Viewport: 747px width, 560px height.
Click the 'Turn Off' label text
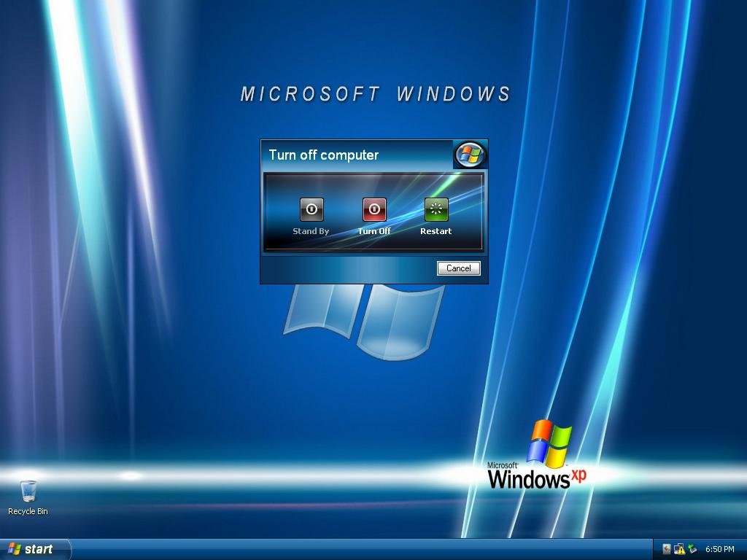pyautogui.click(x=374, y=231)
